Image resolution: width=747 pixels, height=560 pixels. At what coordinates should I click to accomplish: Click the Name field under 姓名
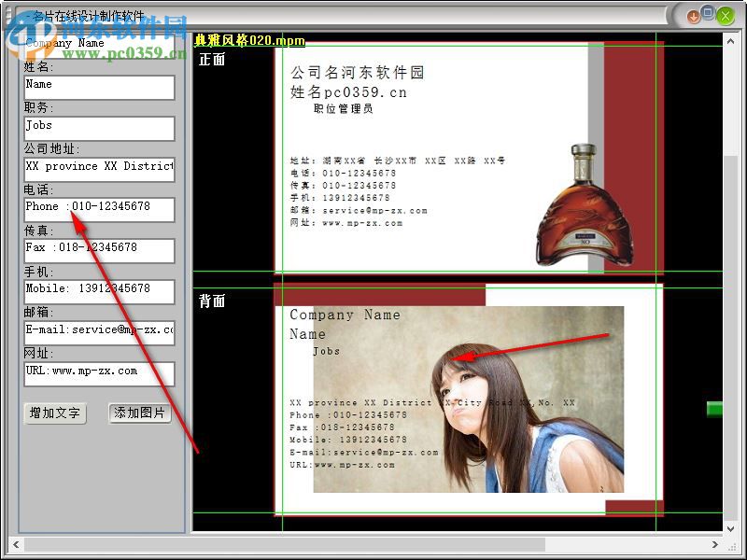coord(99,87)
